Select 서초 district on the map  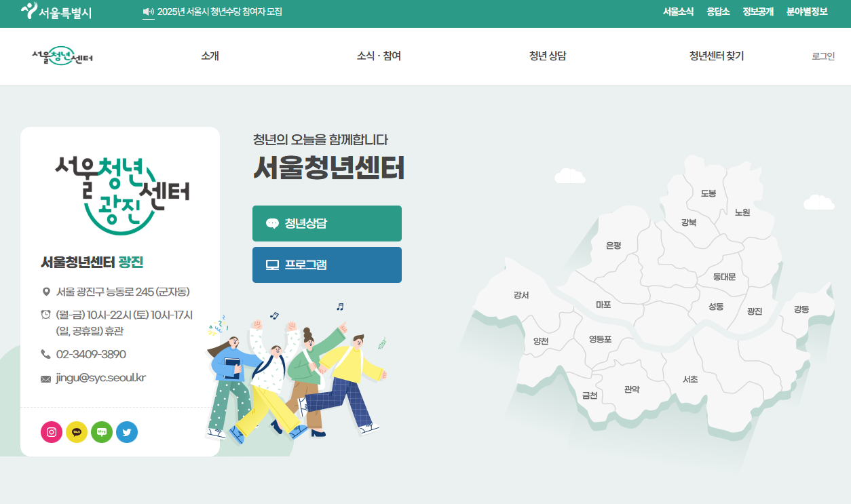click(x=690, y=380)
